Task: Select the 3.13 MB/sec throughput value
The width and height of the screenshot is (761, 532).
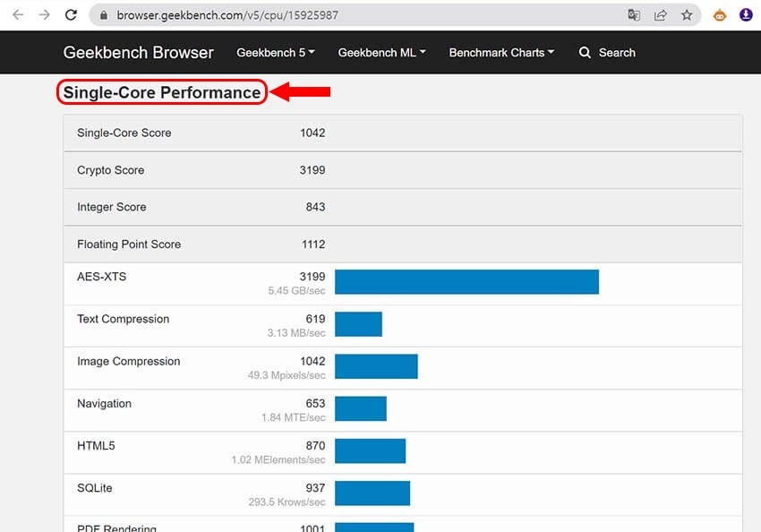Action: pyautogui.click(x=296, y=332)
